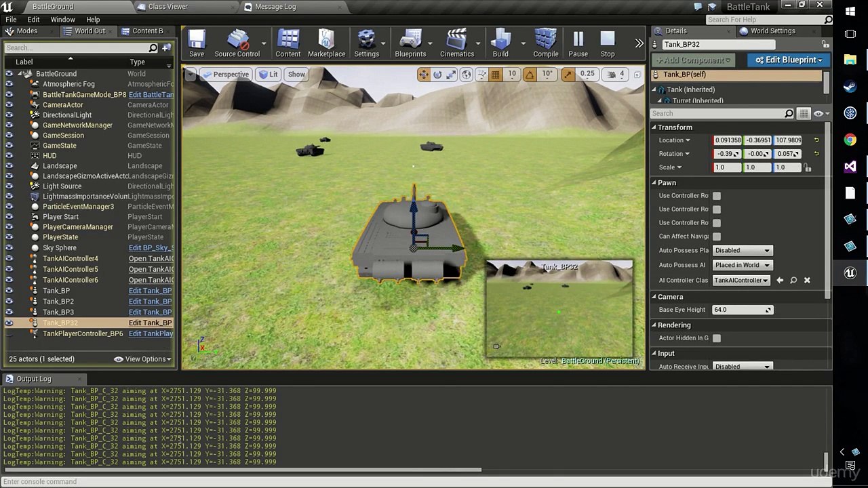This screenshot has width=868, height=488.
Task: Show more toolbar items with the double chevron
Action: coord(639,43)
